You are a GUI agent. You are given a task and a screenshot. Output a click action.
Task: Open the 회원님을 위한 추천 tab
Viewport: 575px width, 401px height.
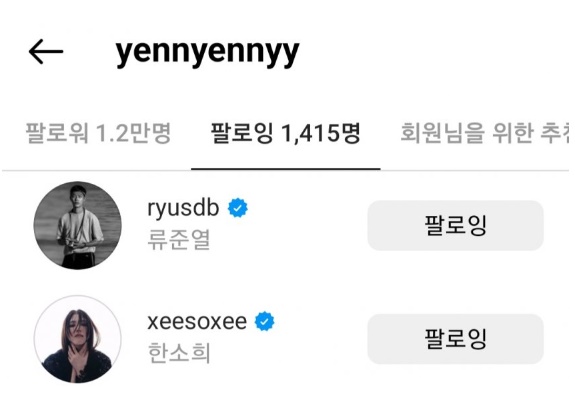(484, 133)
